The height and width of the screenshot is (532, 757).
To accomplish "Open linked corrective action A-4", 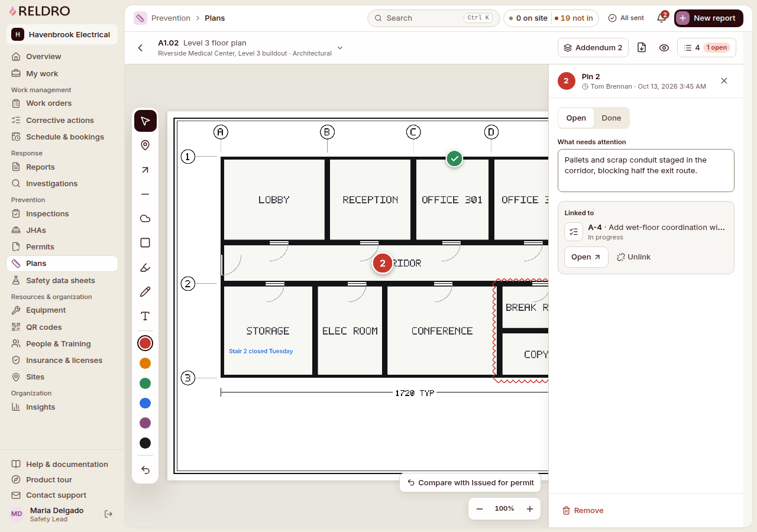I will point(586,257).
